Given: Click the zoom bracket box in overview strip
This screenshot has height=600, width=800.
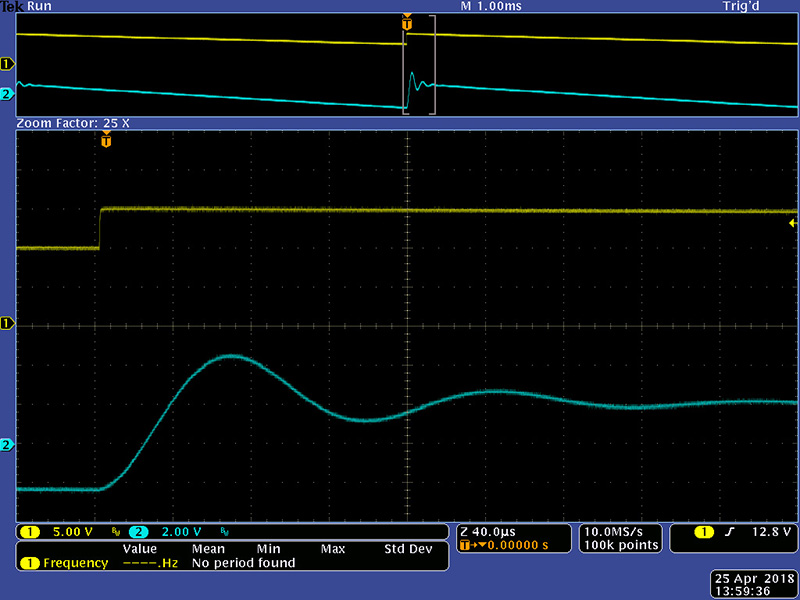Looking at the screenshot, I should [419, 65].
